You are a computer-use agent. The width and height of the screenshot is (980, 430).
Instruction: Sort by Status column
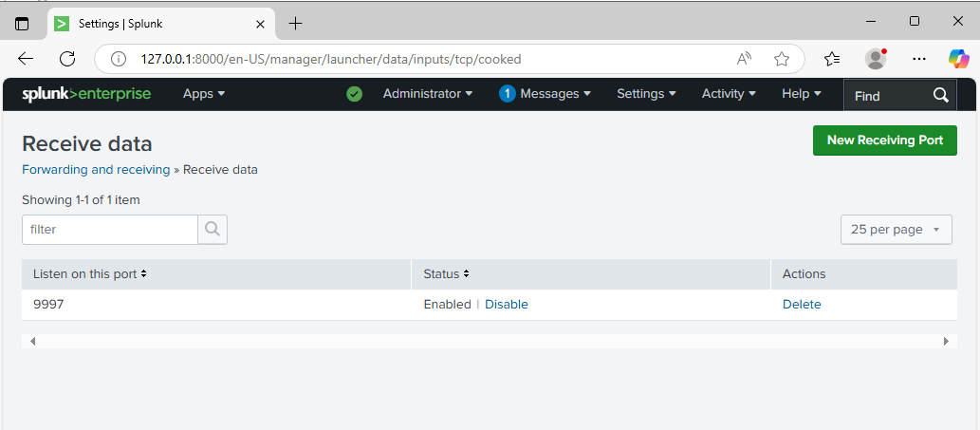tap(446, 273)
